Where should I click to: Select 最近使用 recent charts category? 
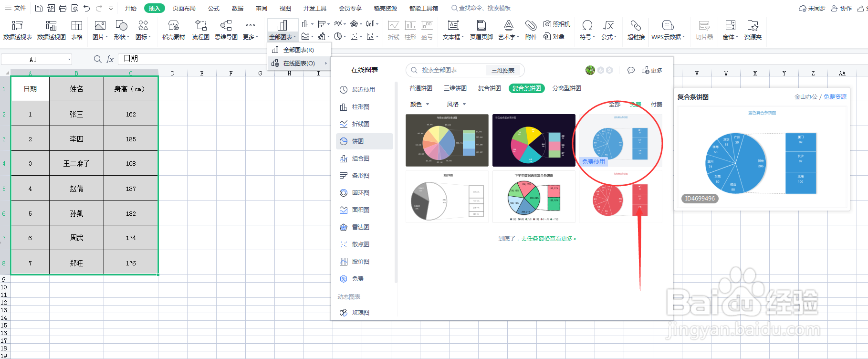point(365,89)
